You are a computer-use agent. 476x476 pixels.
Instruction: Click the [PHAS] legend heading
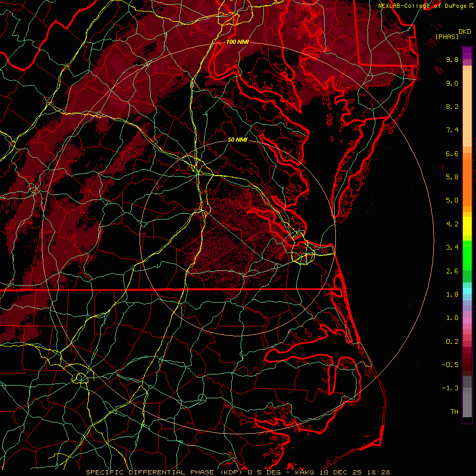tap(447, 36)
